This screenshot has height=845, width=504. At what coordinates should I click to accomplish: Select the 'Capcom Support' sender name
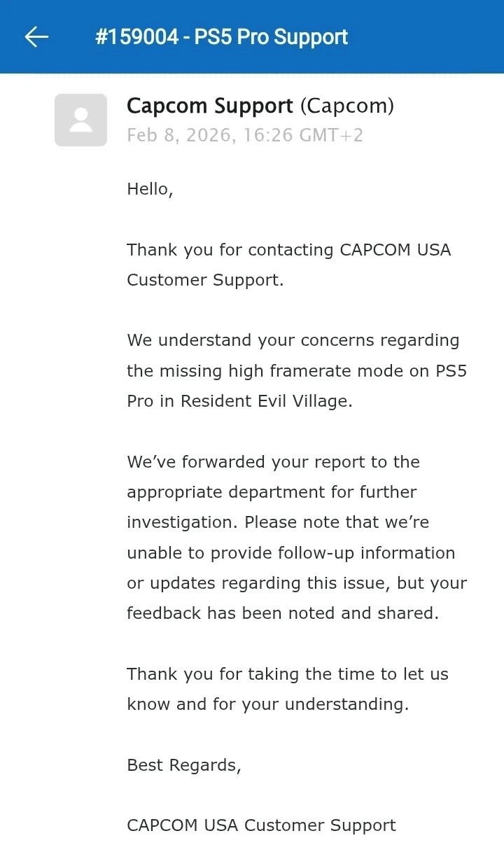click(x=209, y=106)
